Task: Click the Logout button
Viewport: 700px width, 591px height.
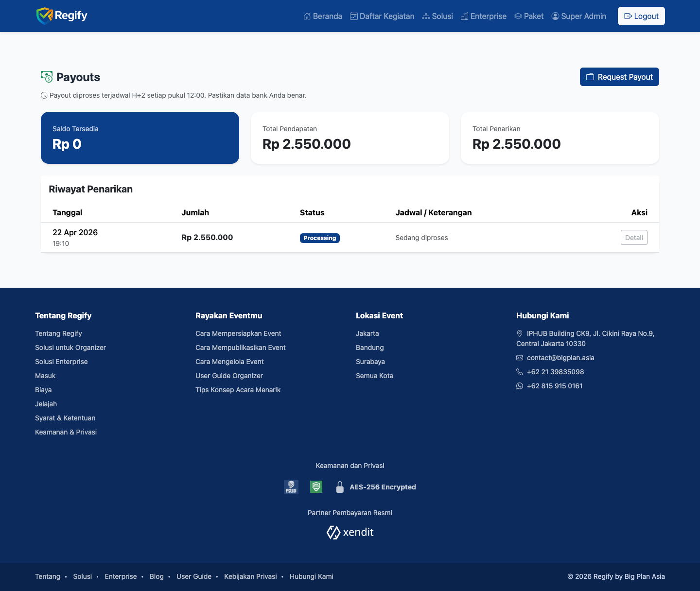Action: pos(641,16)
